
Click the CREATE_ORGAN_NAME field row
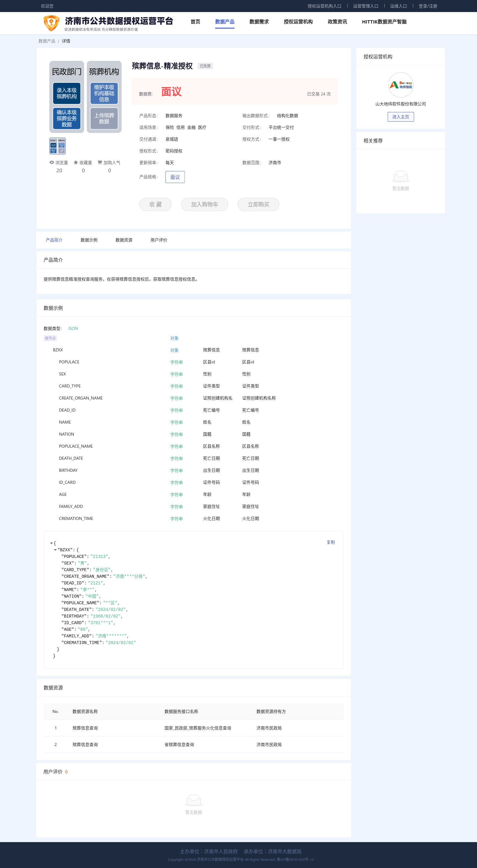click(194, 398)
